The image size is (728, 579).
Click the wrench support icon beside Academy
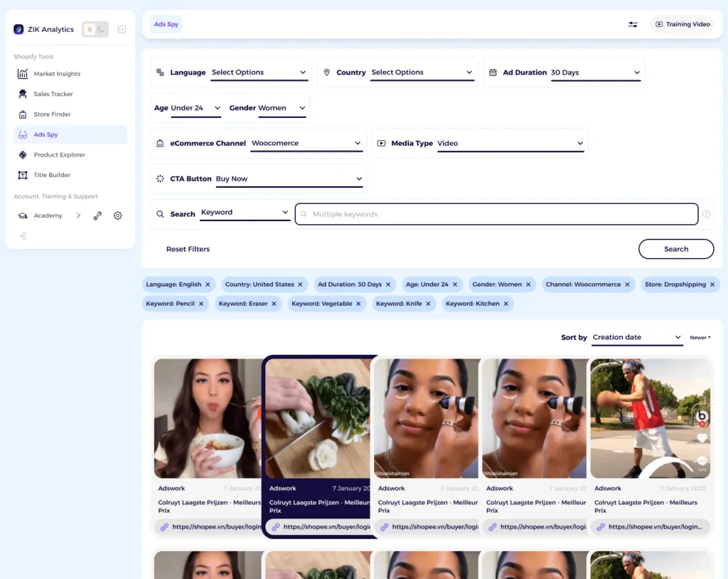point(97,215)
